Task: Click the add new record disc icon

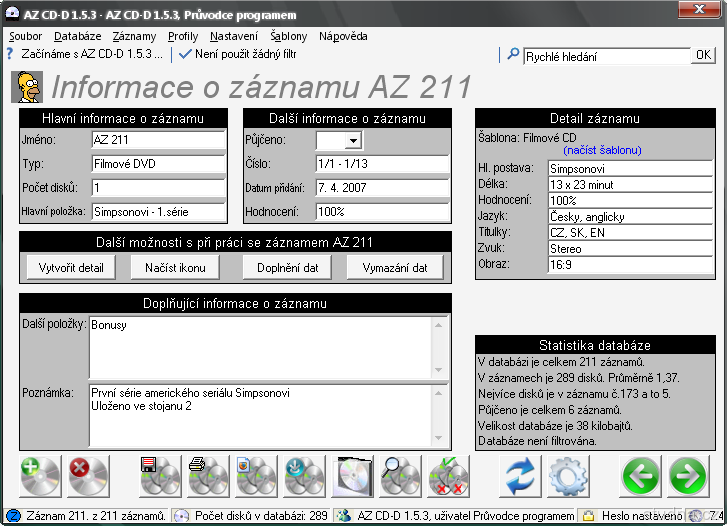Action: [x=41, y=476]
